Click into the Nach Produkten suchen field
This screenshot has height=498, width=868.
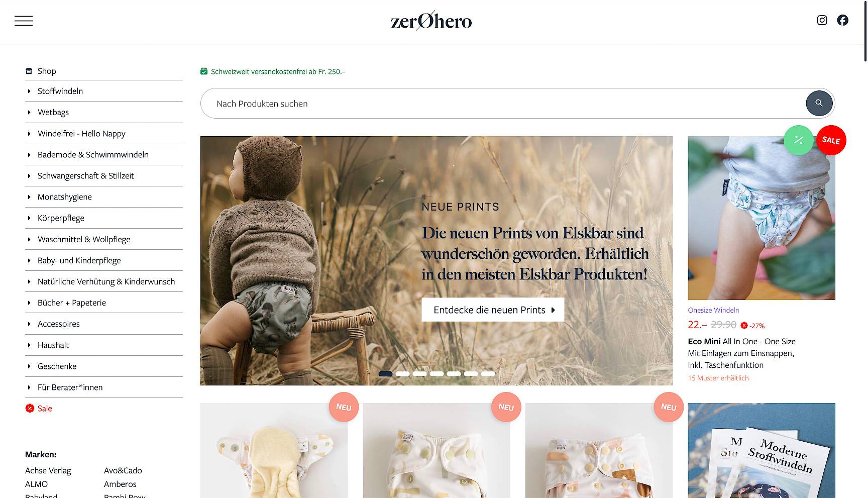coord(502,104)
